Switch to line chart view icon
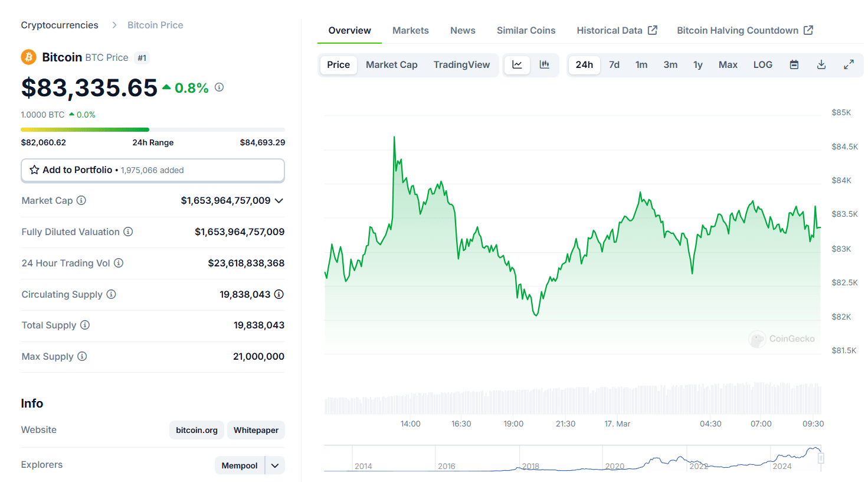 click(x=517, y=65)
